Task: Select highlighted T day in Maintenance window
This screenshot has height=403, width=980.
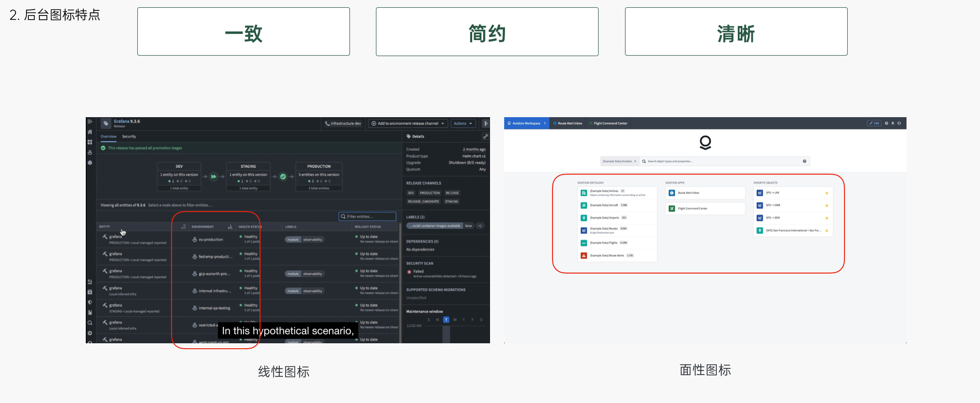Action: pyautogui.click(x=446, y=320)
